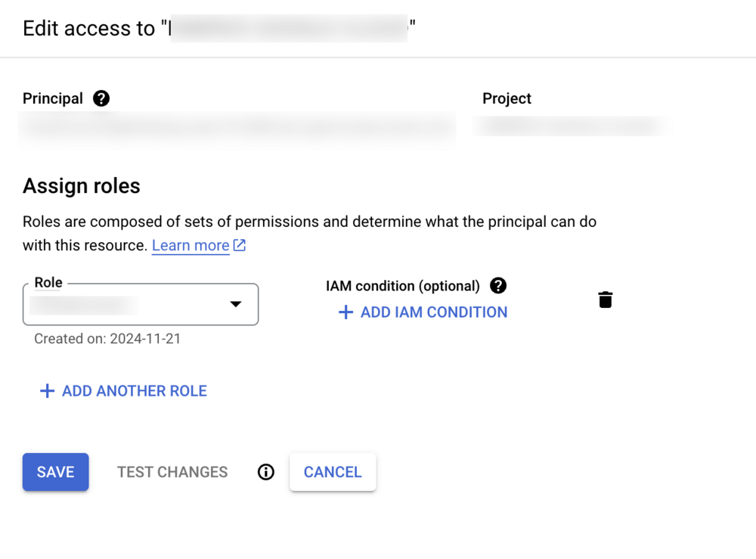Click the ADD IAM CONDITION text
This screenshot has height=559, width=756.
(434, 312)
